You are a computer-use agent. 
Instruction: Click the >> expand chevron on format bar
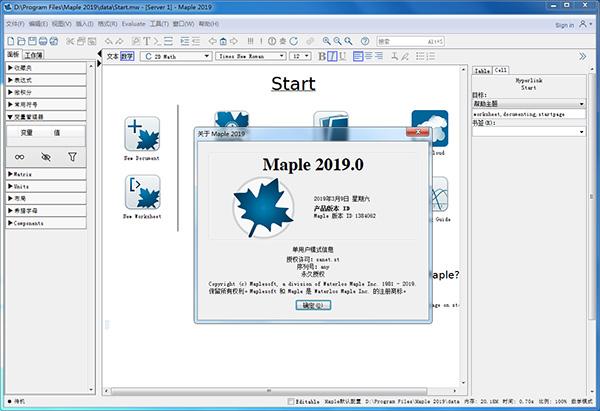click(x=582, y=56)
